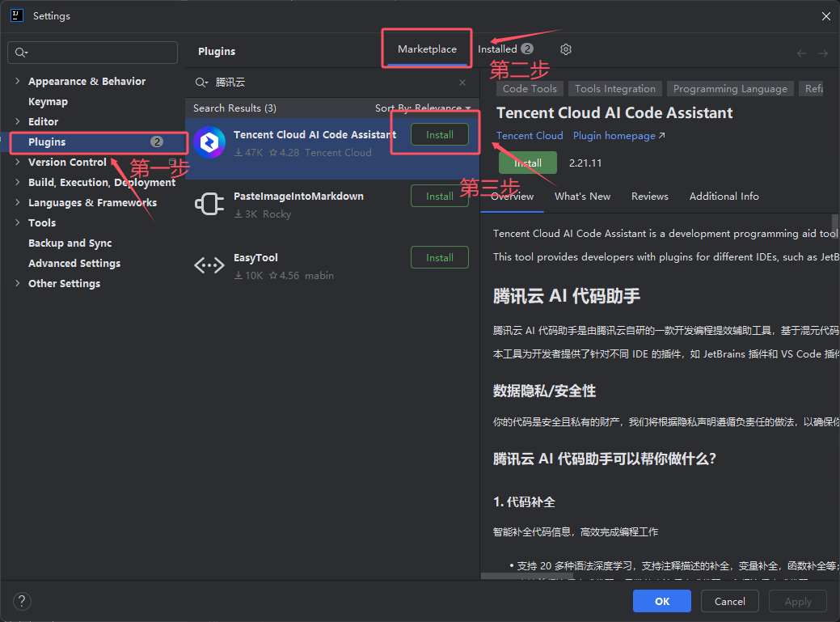
Task: Select the PasteImageIntoMarkdown plugin name
Action: tap(298, 196)
